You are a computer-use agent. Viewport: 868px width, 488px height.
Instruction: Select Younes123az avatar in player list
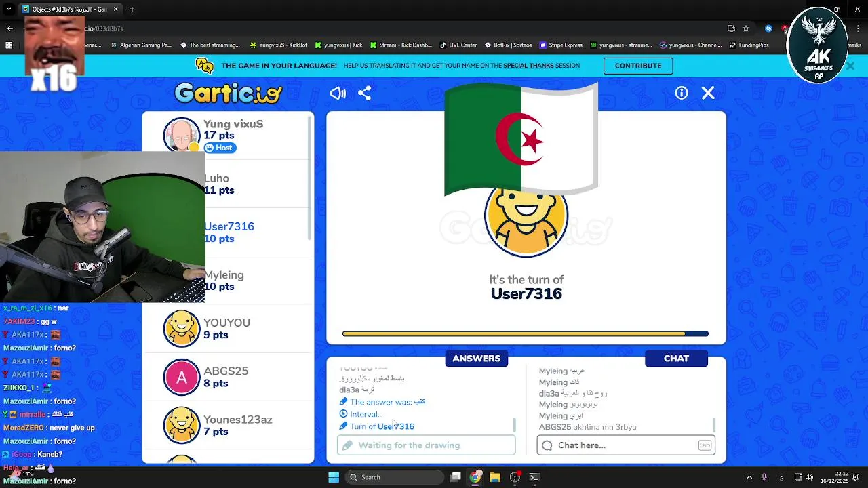pos(182,425)
